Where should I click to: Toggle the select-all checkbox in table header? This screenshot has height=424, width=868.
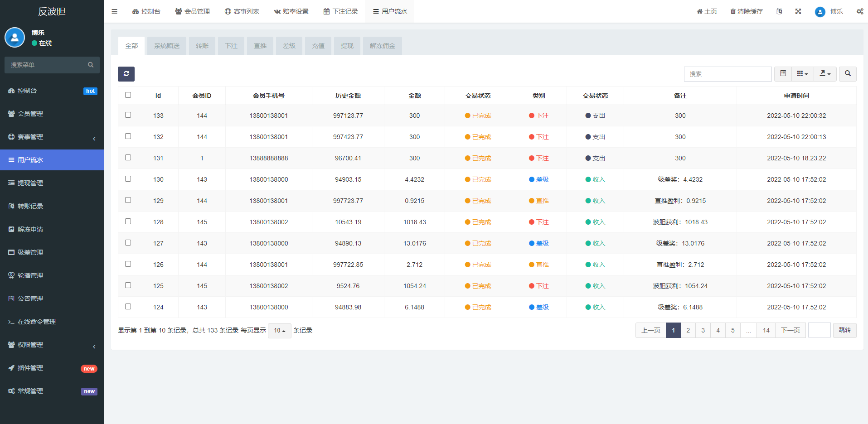click(128, 95)
